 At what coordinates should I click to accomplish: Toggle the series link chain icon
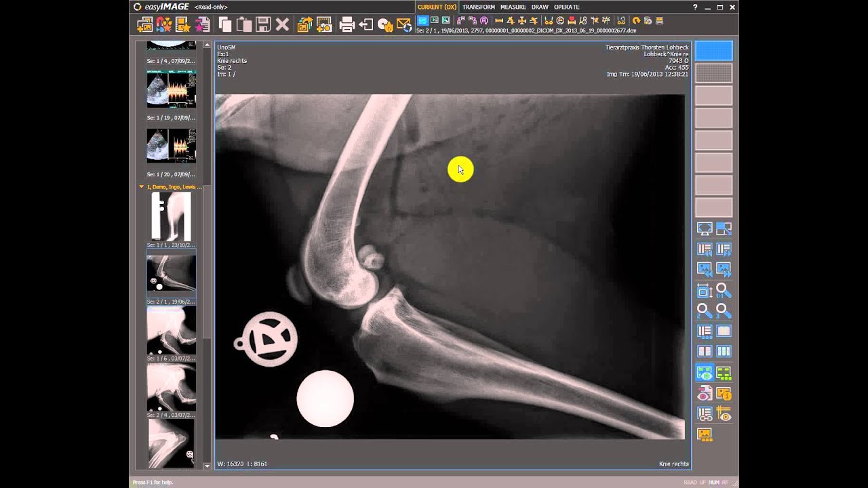(705, 413)
